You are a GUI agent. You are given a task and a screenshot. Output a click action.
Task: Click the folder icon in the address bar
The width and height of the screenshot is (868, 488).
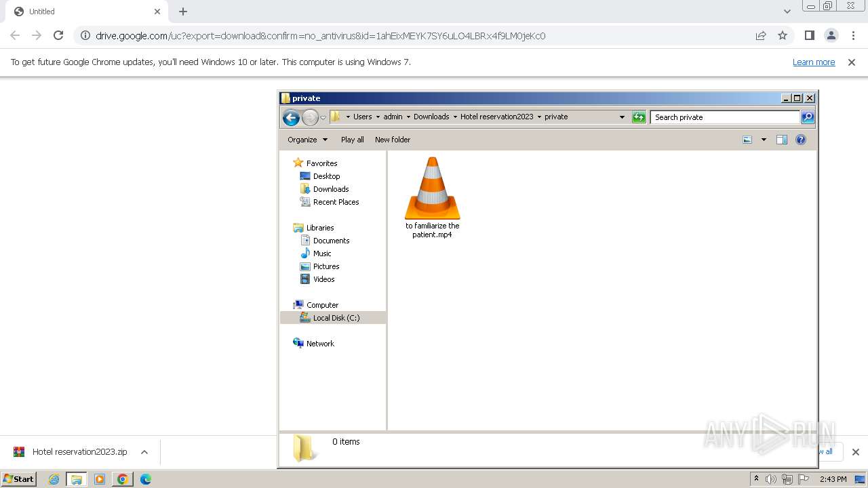(335, 117)
